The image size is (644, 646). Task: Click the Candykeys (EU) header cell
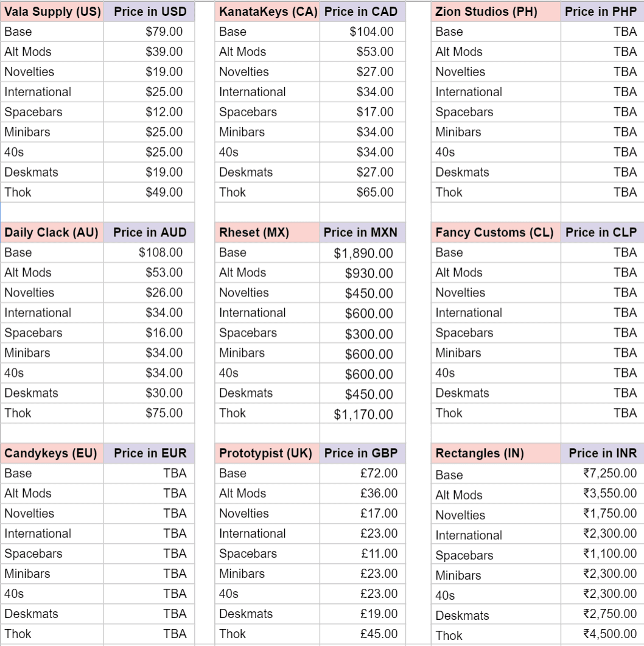point(51,454)
